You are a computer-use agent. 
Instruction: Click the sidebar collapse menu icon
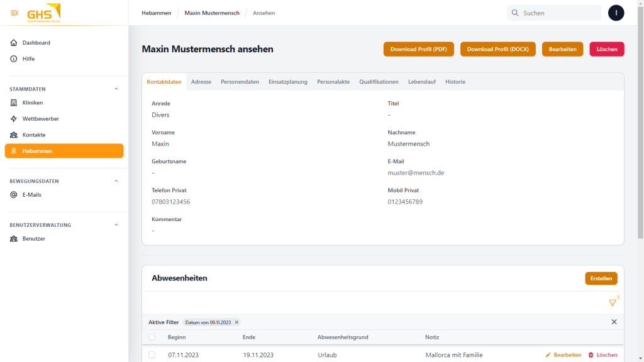point(14,13)
